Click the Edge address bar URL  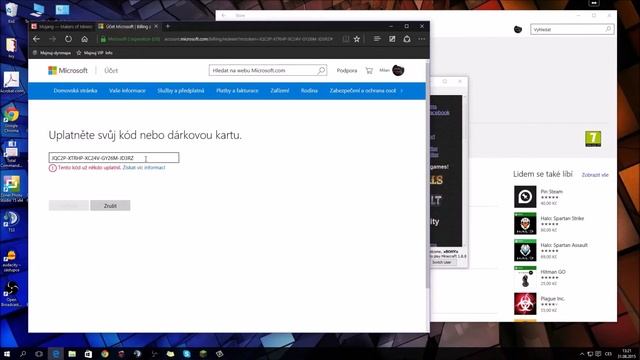[x=248, y=39]
